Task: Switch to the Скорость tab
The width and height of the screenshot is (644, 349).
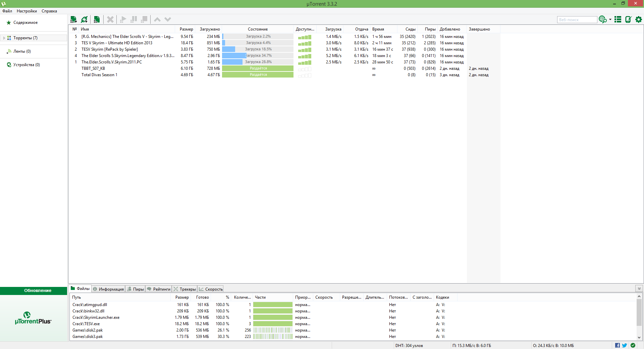Action: (x=211, y=289)
